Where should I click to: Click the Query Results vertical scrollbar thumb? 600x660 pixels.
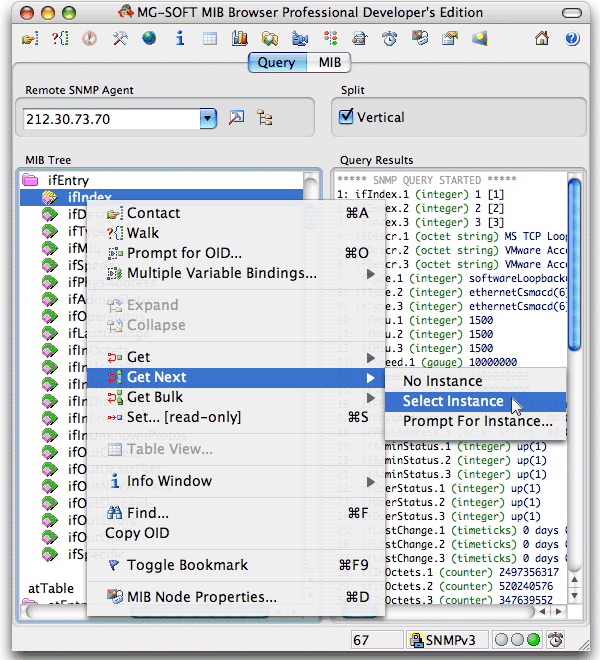coord(574,264)
